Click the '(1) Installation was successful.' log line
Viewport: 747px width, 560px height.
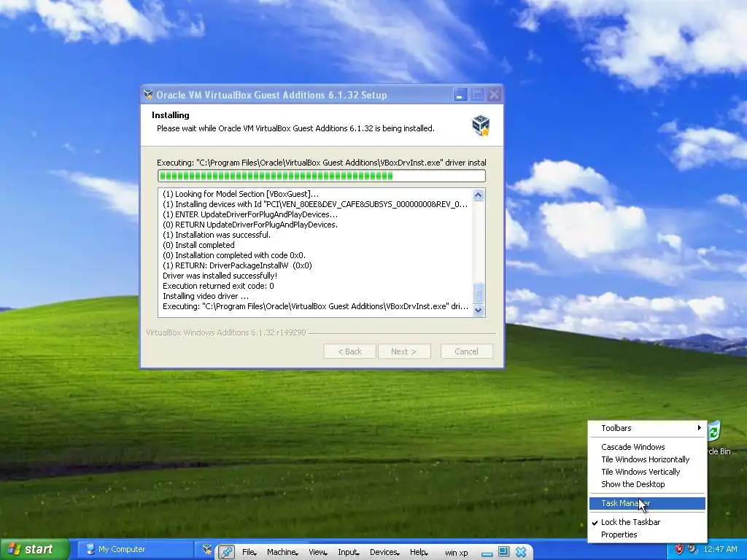[216, 235]
